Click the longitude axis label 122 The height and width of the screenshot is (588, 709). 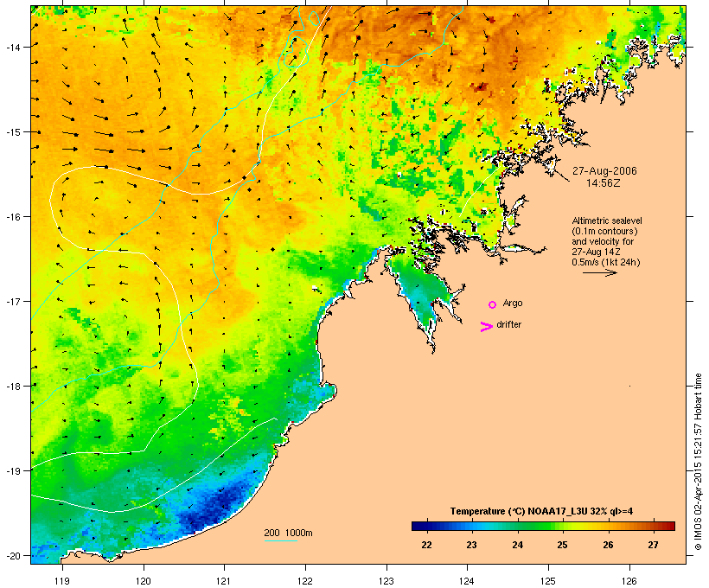click(x=305, y=581)
